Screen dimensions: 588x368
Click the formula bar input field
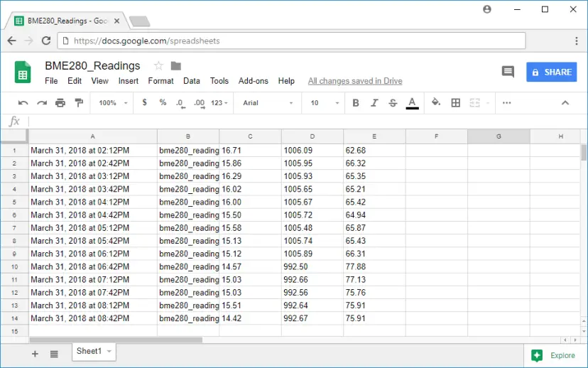pyautogui.click(x=307, y=121)
